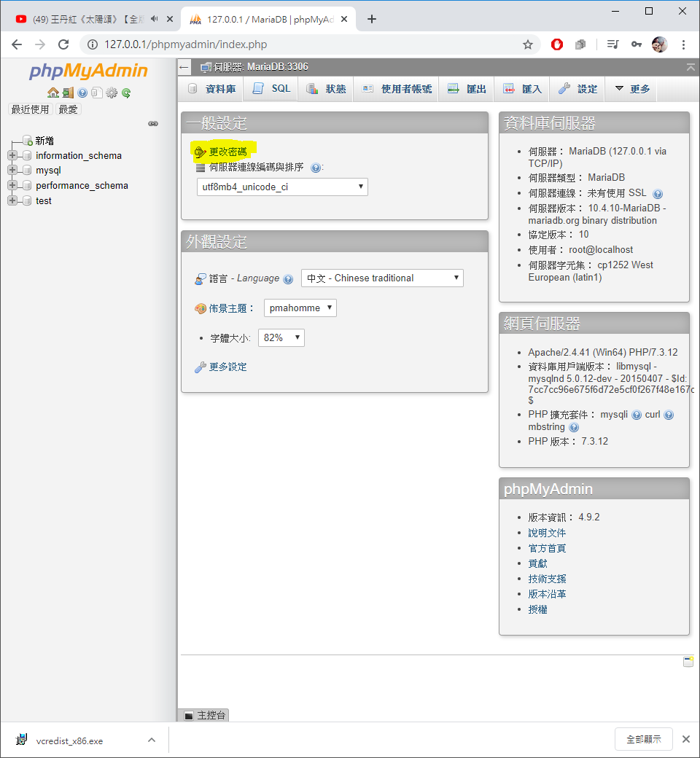The image size is (700, 758).
Task: Click the 更多設定 link
Action: coord(227,367)
